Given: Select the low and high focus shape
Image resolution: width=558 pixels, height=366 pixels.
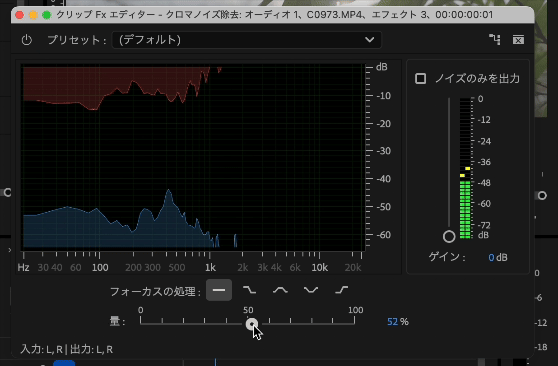Looking at the screenshot, I should [311, 290].
